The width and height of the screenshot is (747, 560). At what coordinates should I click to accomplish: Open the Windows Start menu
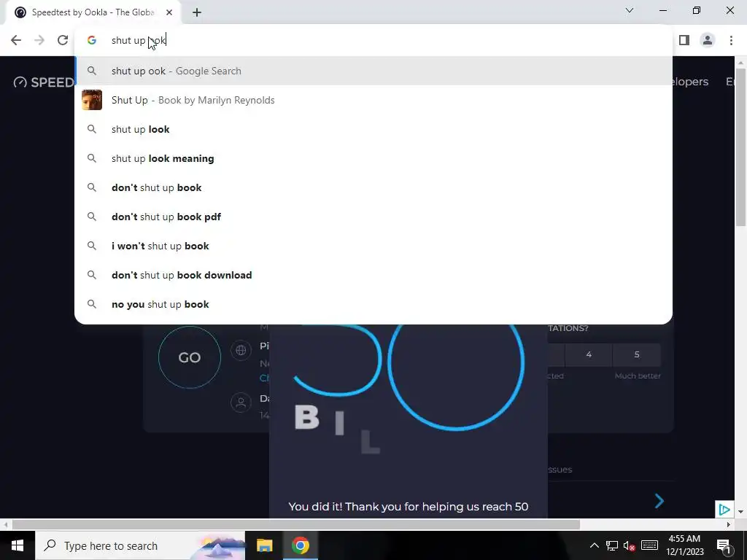point(18,545)
